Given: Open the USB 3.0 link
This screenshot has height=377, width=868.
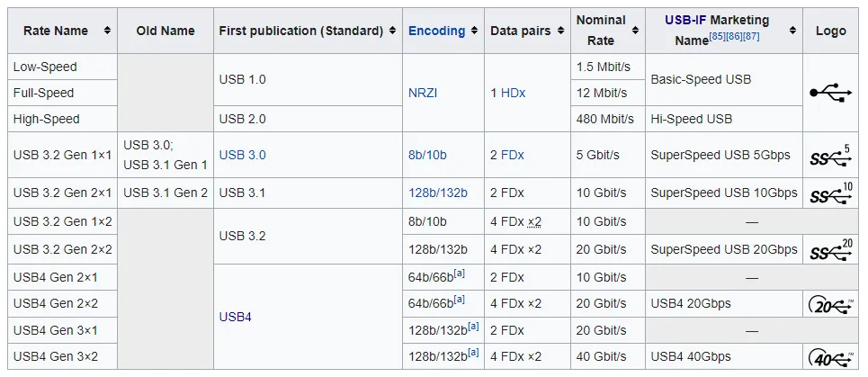Looking at the screenshot, I should point(242,155).
